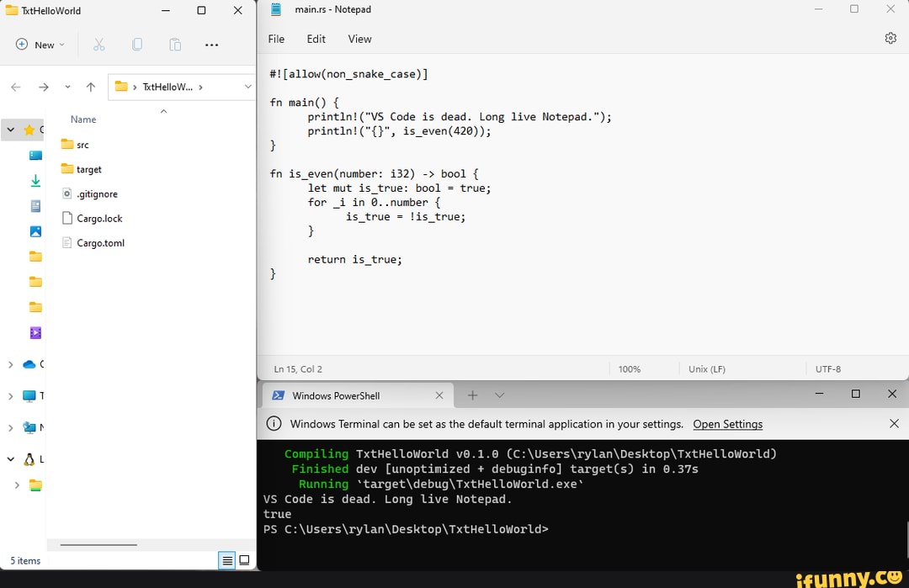Dismiss the default terminal notification bar

[894, 424]
